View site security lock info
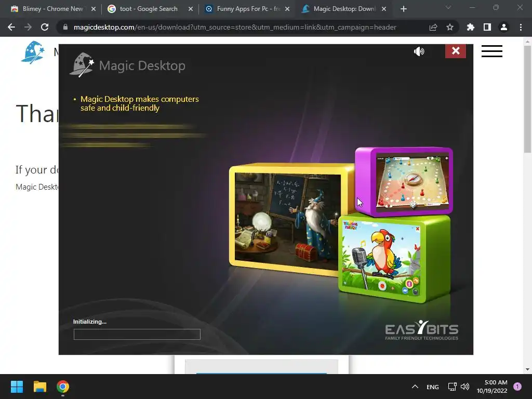Image resolution: width=532 pixels, height=399 pixels. [65, 27]
